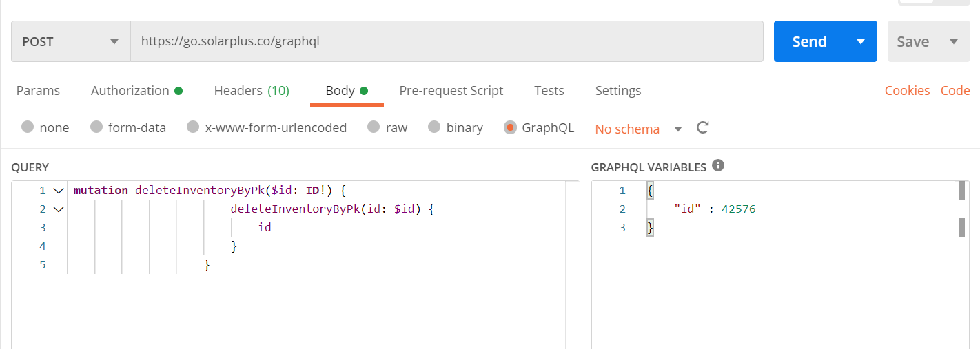
Task: Click the Send button
Action: (809, 41)
